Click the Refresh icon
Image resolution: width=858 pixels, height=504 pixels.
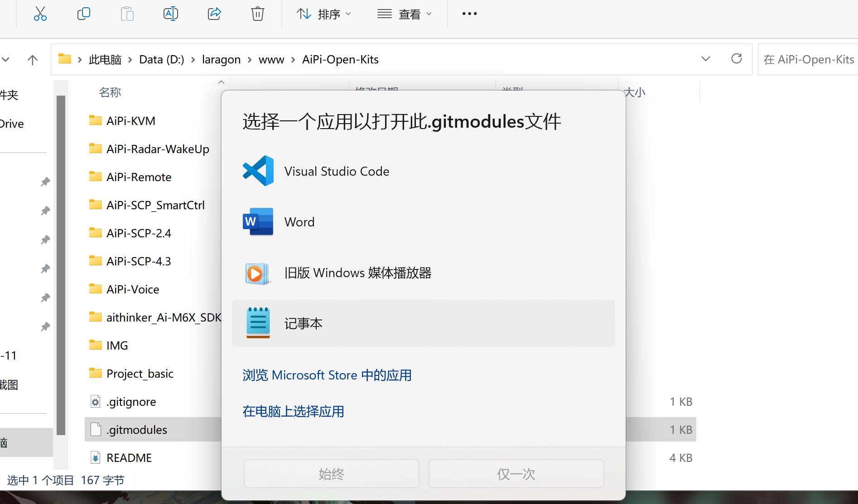[737, 58]
